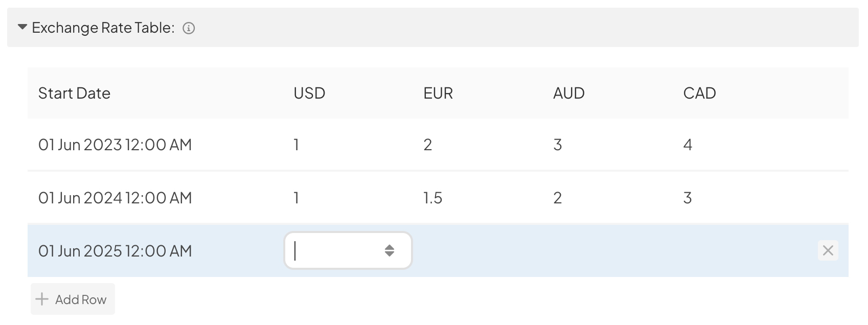Increment the USD value using the stepper arrows
The width and height of the screenshot is (868, 325).
click(x=390, y=247)
